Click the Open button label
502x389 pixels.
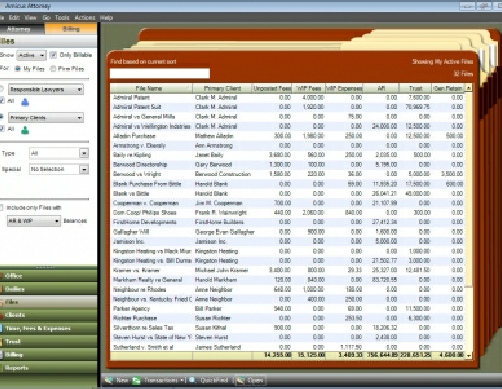tap(255, 380)
